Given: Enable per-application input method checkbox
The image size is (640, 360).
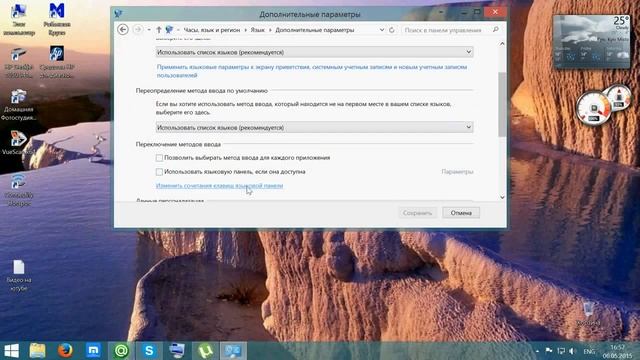Looking at the screenshot, I should (x=159, y=158).
